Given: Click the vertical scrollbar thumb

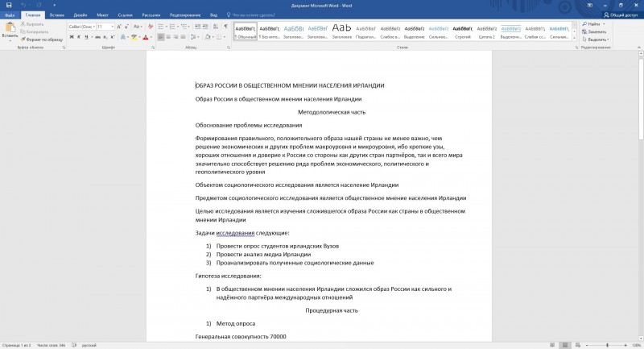Looking at the screenshot, I should [x=641, y=99].
